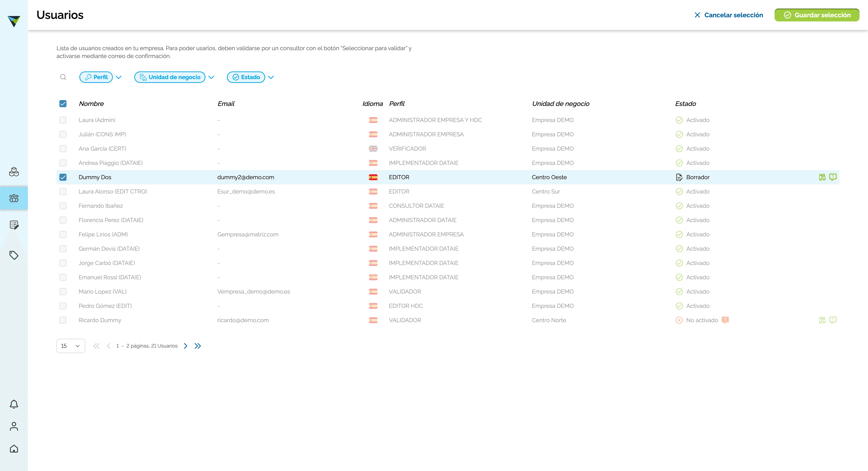Check the Laura Alonso (EDIT CTRO) checkbox
Image resolution: width=868 pixels, height=471 pixels.
pyautogui.click(x=63, y=192)
